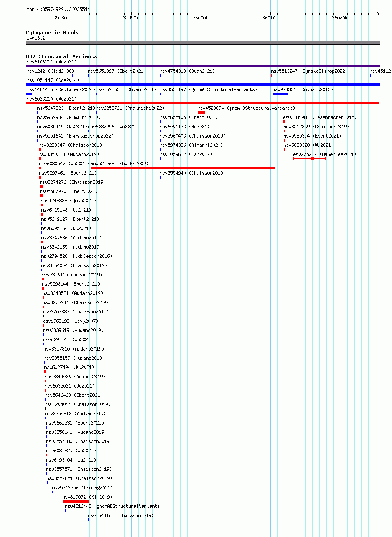Click the blue bar under nsv974326

pos(280,94)
